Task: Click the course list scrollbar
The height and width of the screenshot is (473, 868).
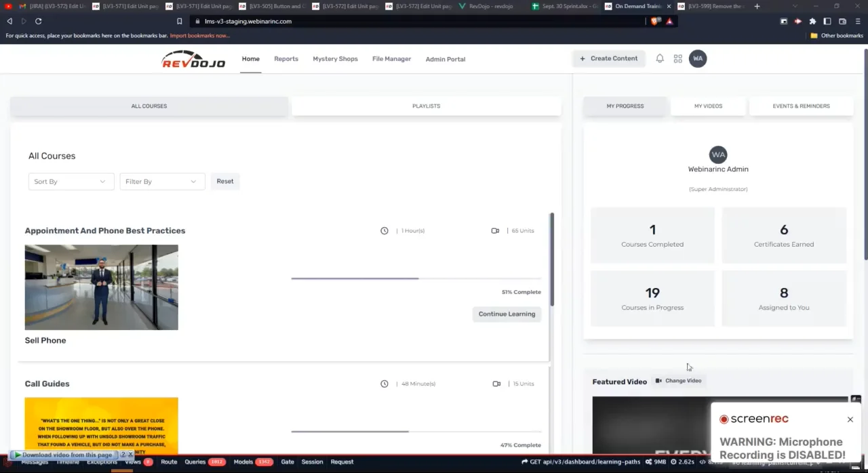Action: pos(552,259)
